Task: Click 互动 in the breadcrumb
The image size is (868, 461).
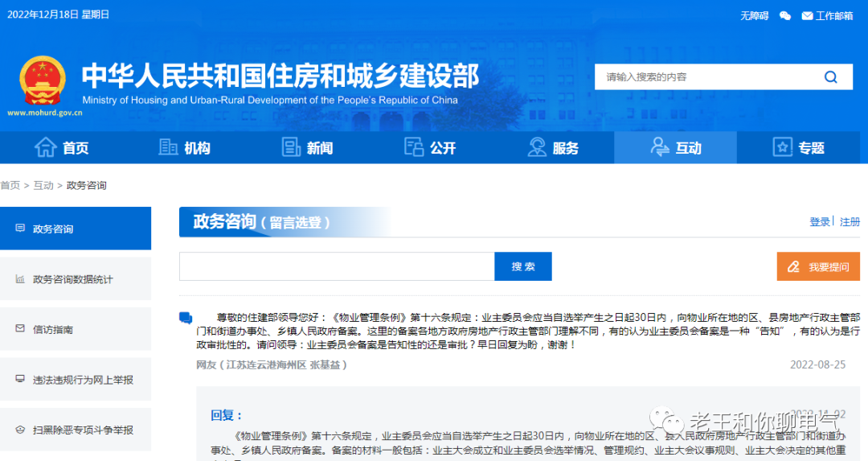Action: point(43,185)
